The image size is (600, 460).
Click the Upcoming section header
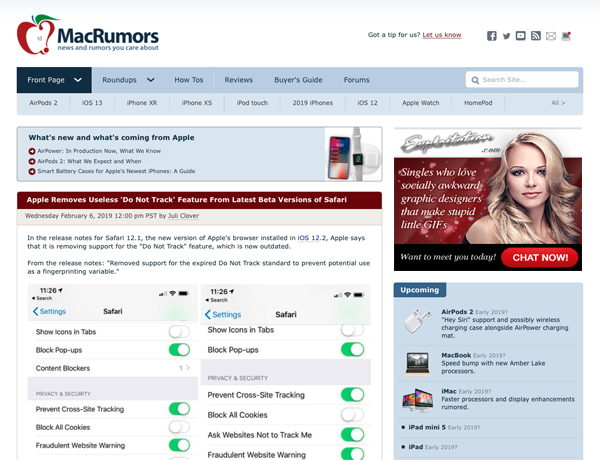(x=420, y=290)
